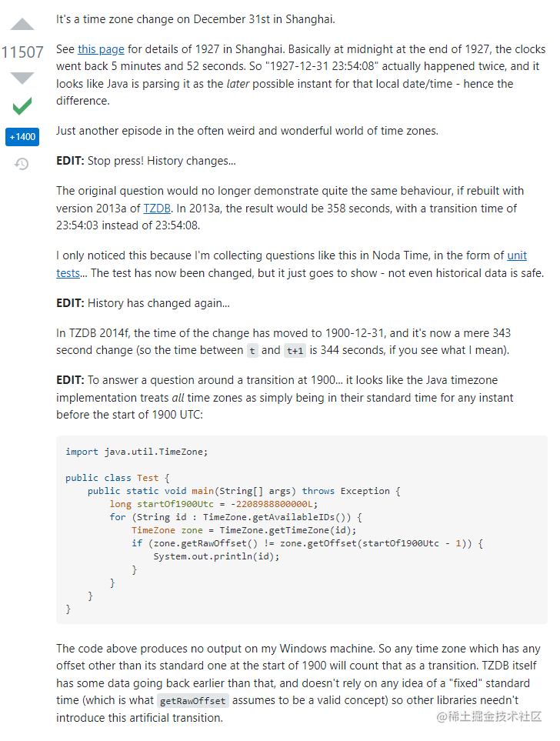Click the startOf1900Utc declaration line
Image resolution: width=560 pixels, height=741 pixels.
click(x=214, y=504)
